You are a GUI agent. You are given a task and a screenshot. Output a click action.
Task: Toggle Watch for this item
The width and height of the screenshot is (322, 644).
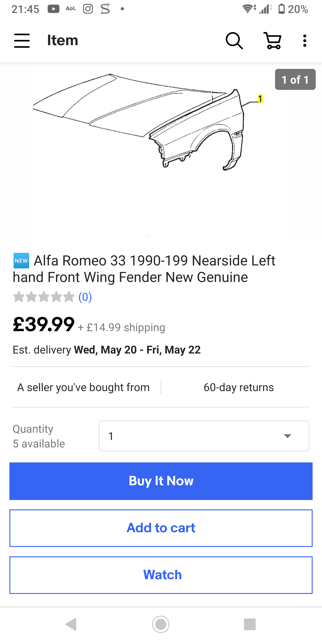click(161, 575)
